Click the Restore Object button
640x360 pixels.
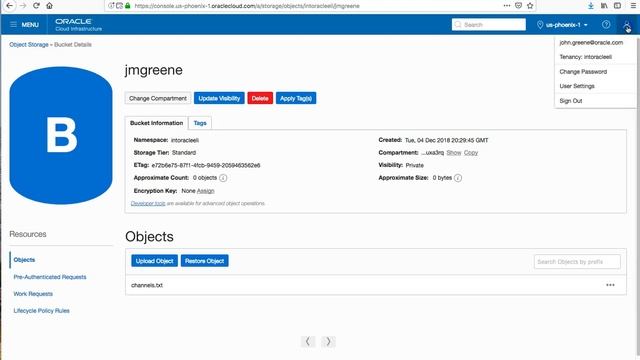point(204,261)
